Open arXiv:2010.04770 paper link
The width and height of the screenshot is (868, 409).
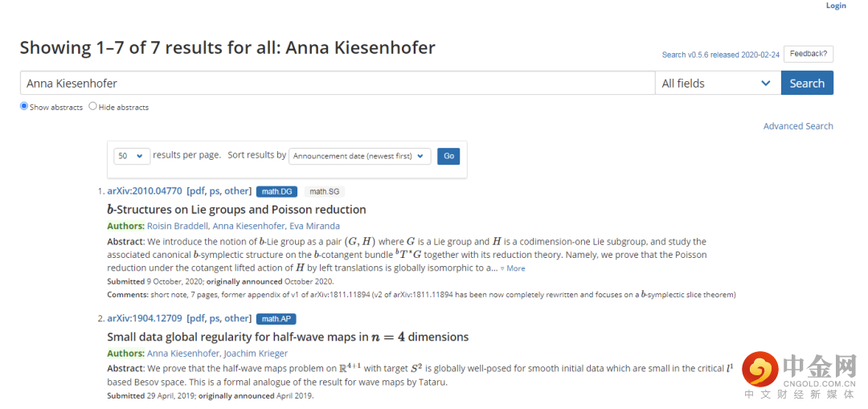click(145, 191)
